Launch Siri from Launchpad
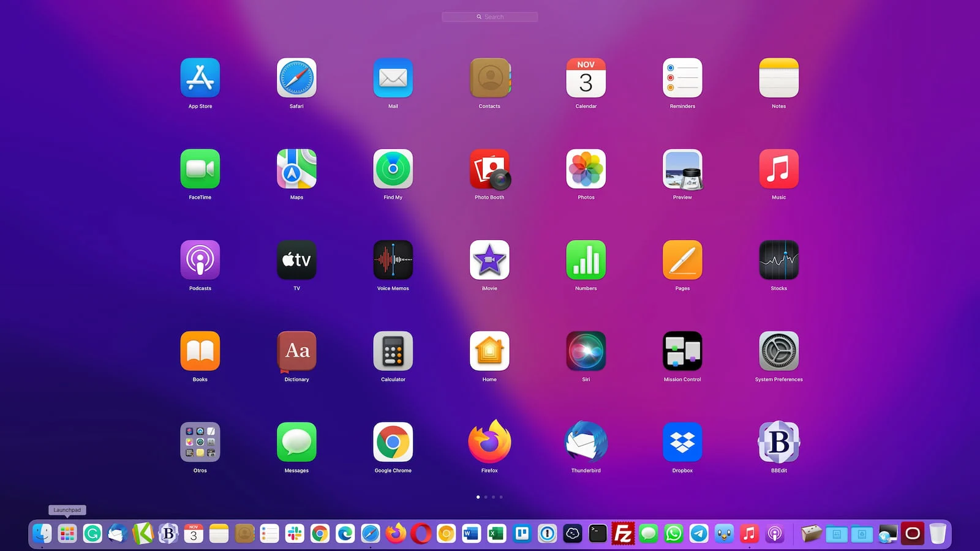The image size is (980, 551). (x=586, y=351)
